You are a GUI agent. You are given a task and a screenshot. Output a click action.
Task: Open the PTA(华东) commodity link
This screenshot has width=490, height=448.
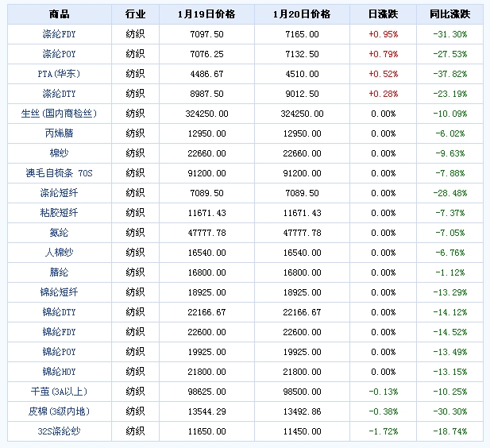59,74
